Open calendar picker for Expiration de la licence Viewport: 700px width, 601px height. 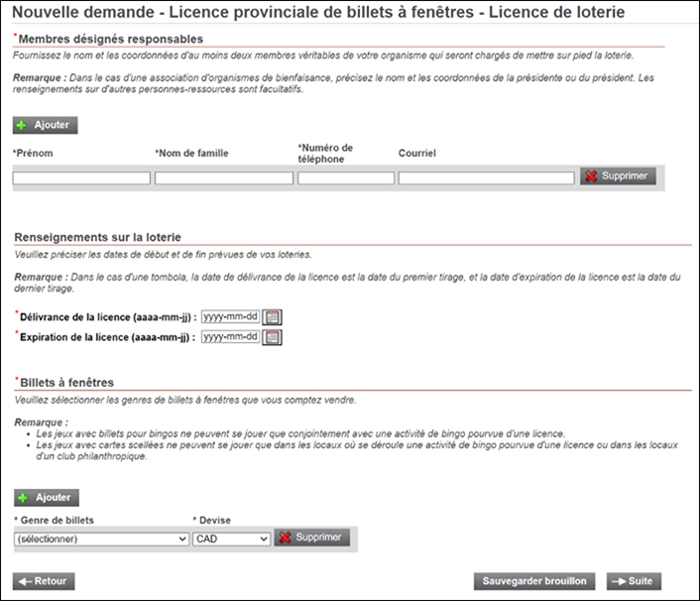pyautogui.click(x=272, y=337)
